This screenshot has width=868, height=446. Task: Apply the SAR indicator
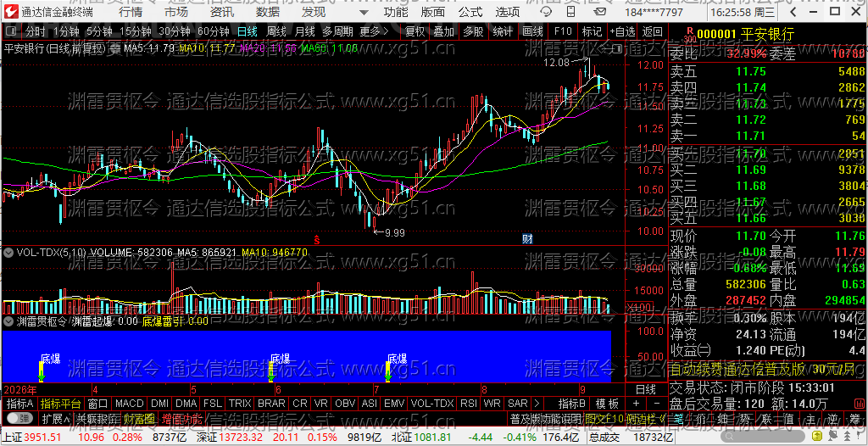pos(518,403)
